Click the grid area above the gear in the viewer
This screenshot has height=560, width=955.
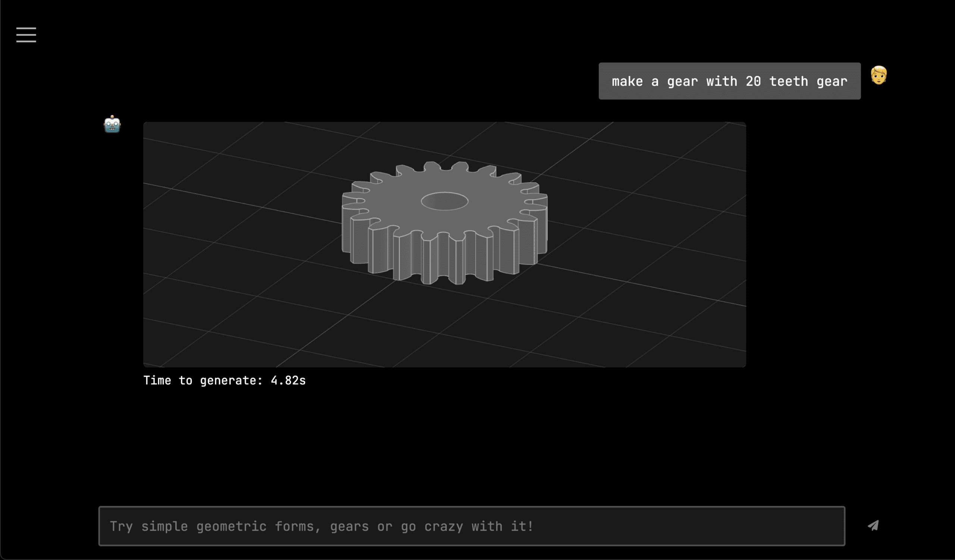click(x=444, y=140)
